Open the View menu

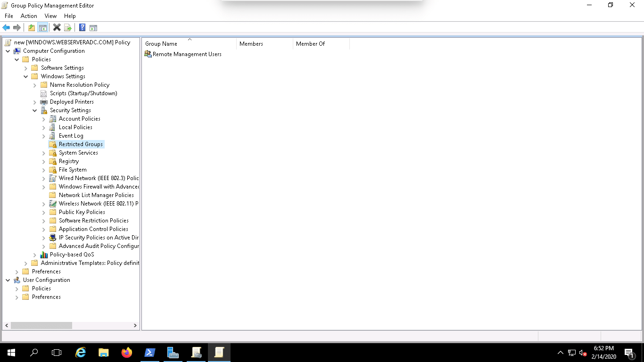(50, 16)
